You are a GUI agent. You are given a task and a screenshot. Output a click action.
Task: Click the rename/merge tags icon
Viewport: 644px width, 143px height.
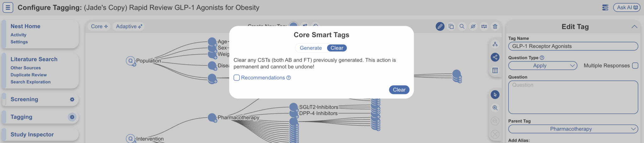484,26
